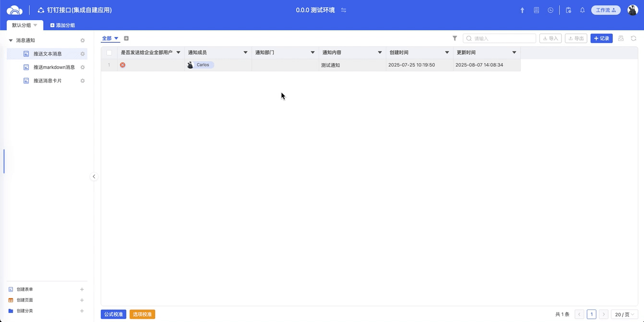Open the user avatar in top right
Viewport: 644px width, 322px height.
[x=632, y=10]
